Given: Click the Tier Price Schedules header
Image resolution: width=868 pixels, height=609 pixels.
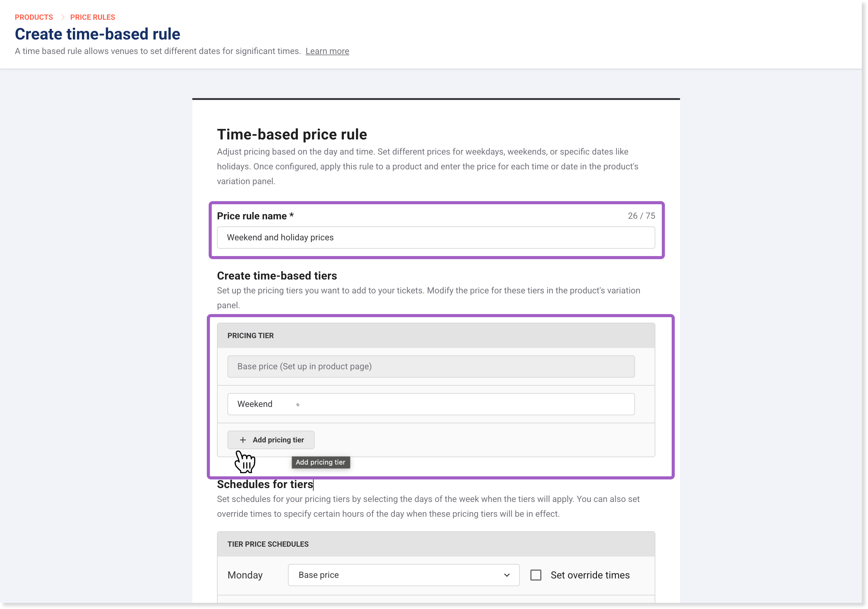Looking at the screenshot, I should pyautogui.click(x=436, y=544).
